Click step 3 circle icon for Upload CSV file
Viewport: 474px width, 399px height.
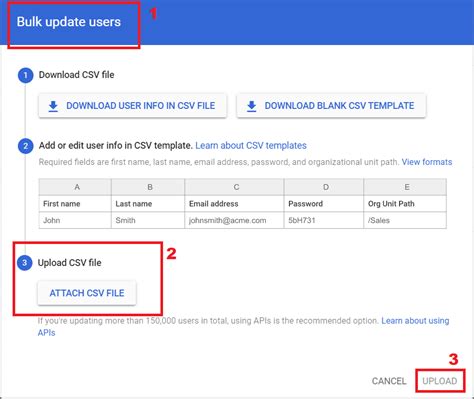[25, 263]
